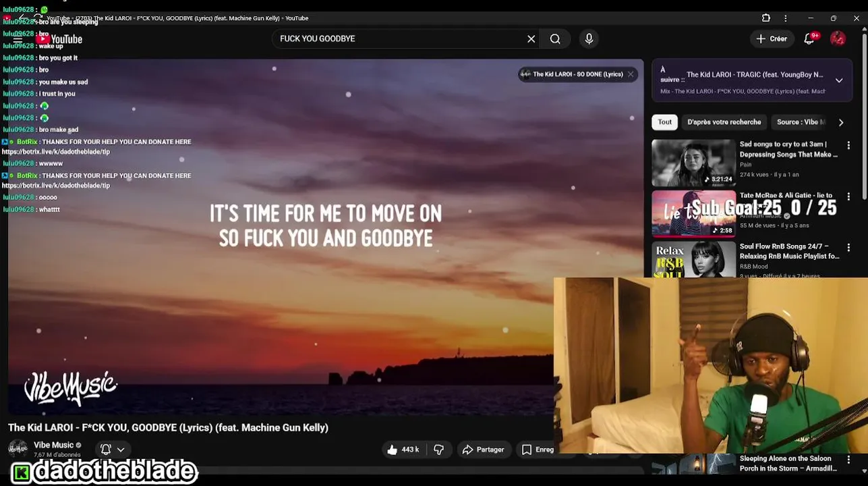Open the queued TRAGIC feat. YoungBoy title

point(755,74)
